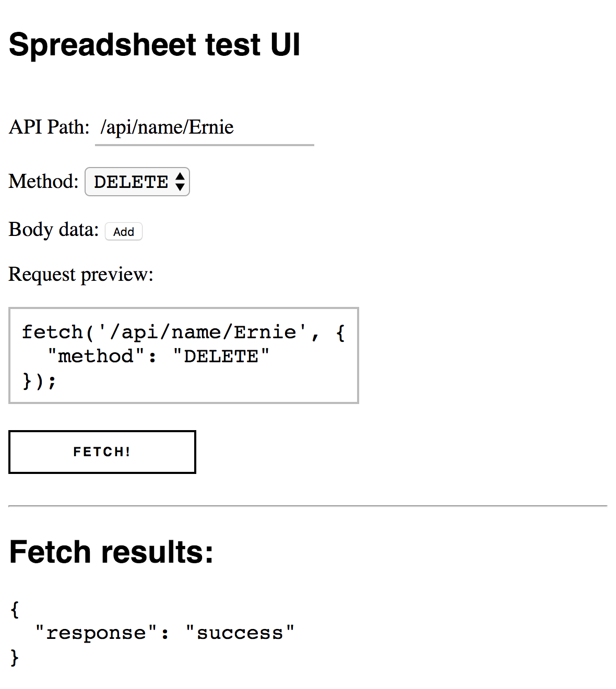616x689 pixels.
Task: Click the "Fetch results:" heading
Action: [x=111, y=552]
